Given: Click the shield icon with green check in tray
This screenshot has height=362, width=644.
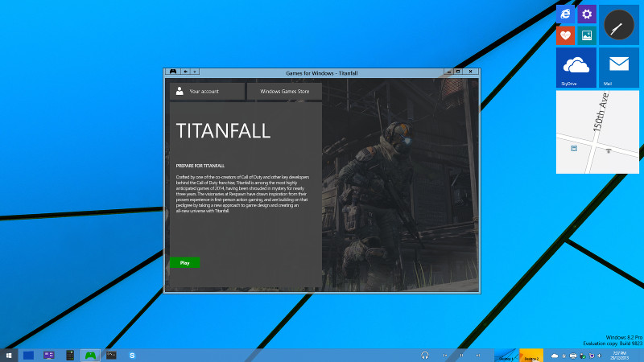Looking at the screenshot, I should (582, 356).
